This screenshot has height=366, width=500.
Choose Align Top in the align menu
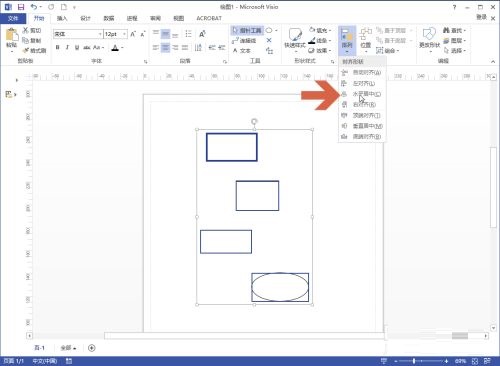point(362,115)
